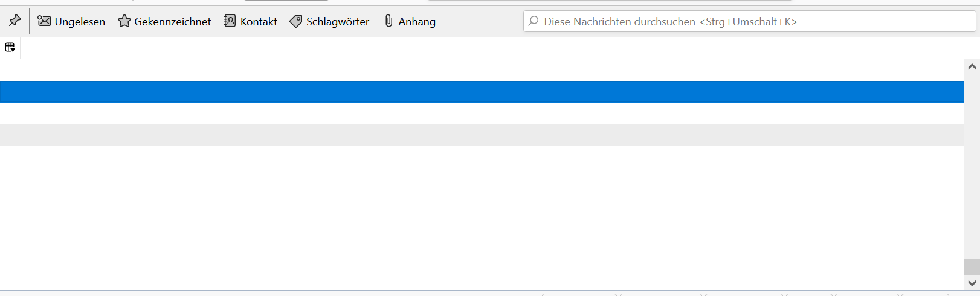Click the tag icon beside Schlagwörter

point(296,21)
